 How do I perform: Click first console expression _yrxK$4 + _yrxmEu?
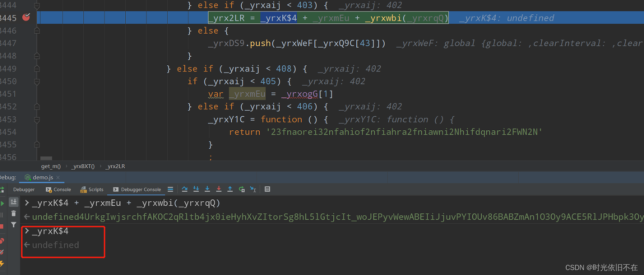pos(126,203)
